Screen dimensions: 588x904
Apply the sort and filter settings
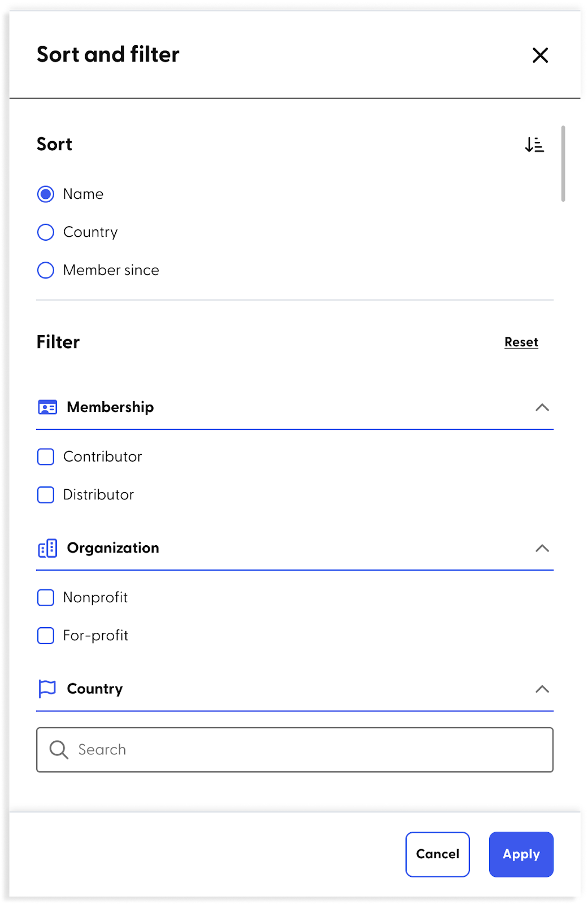(521, 854)
